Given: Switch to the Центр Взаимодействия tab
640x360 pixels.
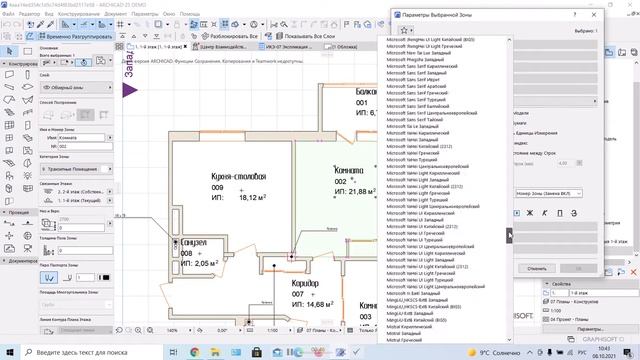Looking at the screenshot, I should [223, 47].
